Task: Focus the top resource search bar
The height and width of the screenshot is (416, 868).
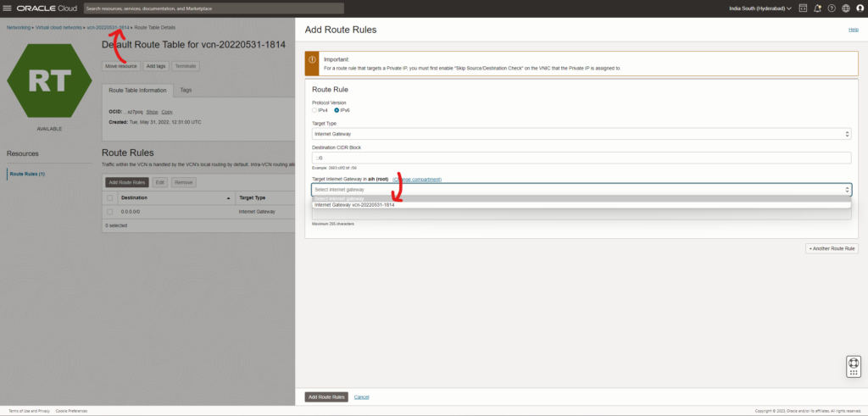Action: [214, 8]
